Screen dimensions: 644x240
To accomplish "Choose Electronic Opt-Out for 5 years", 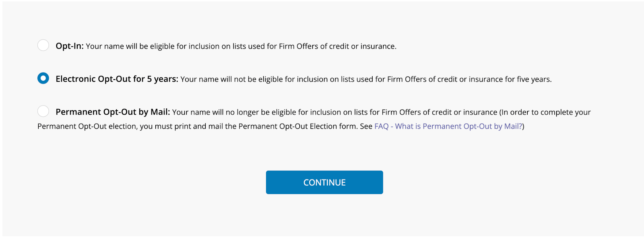I will tap(43, 78).
